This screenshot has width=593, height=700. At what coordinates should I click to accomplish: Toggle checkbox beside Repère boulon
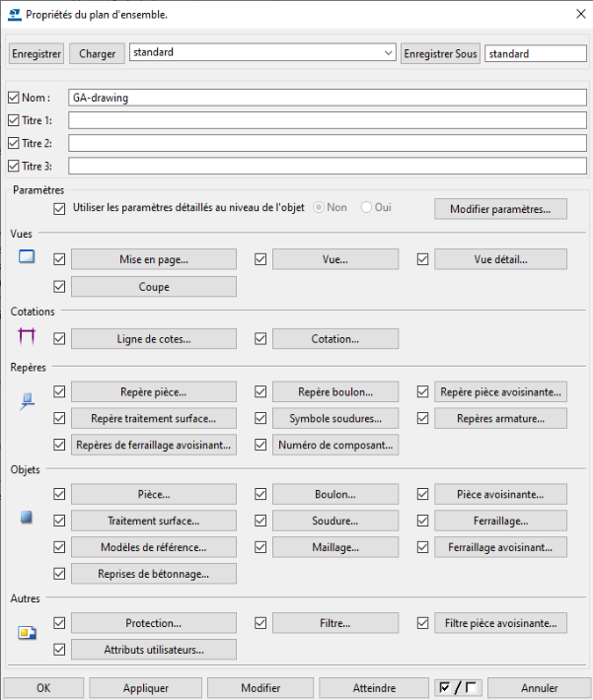click(x=260, y=391)
